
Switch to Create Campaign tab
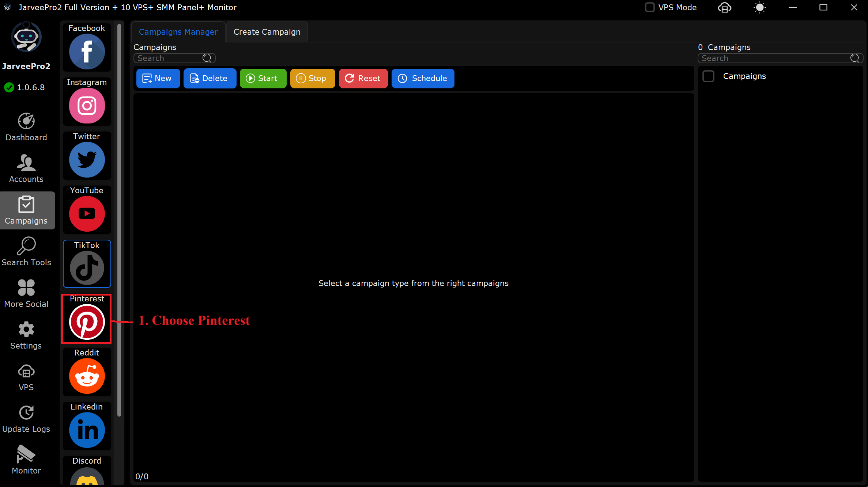[x=267, y=32]
